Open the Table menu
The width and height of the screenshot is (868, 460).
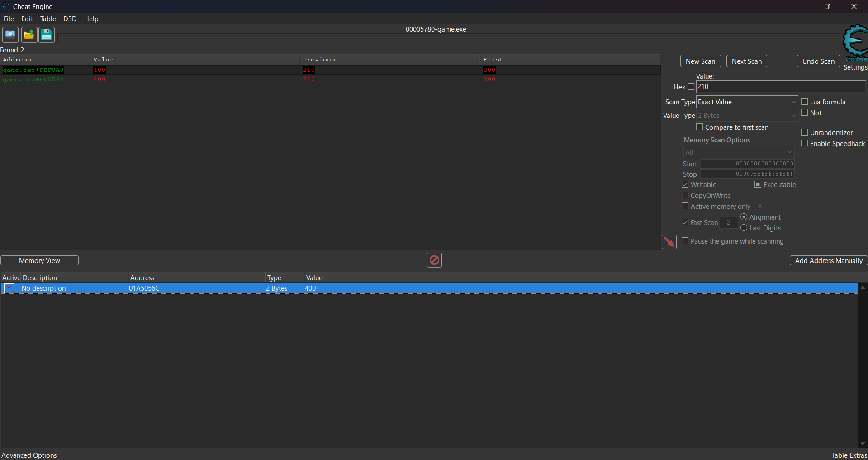(48, 19)
